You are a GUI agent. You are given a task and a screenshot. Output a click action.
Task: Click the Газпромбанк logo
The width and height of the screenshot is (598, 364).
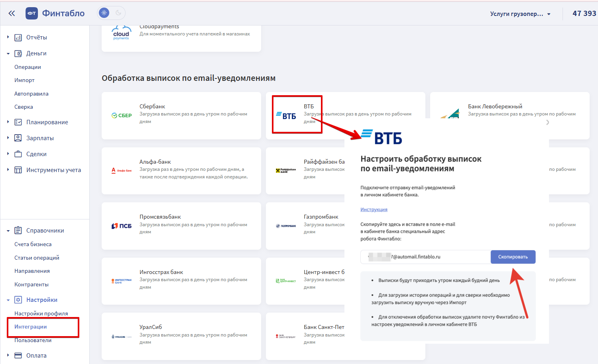click(286, 226)
